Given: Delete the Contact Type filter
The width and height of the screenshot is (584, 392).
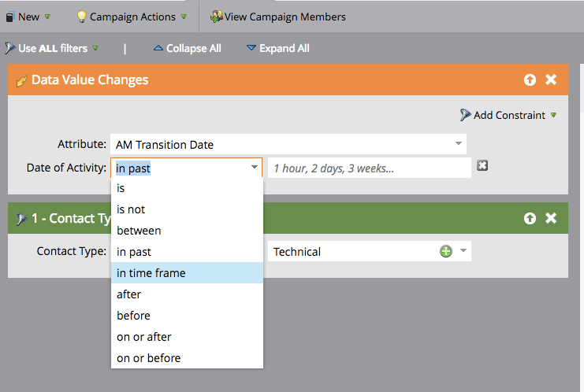Looking at the screenshot, I should (x=551, y=218).
